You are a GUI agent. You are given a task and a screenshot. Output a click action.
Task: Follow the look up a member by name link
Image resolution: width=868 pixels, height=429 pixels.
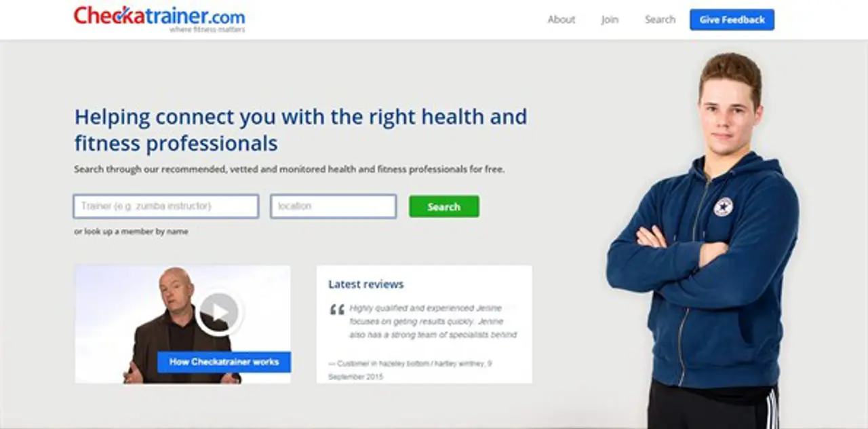132,231
